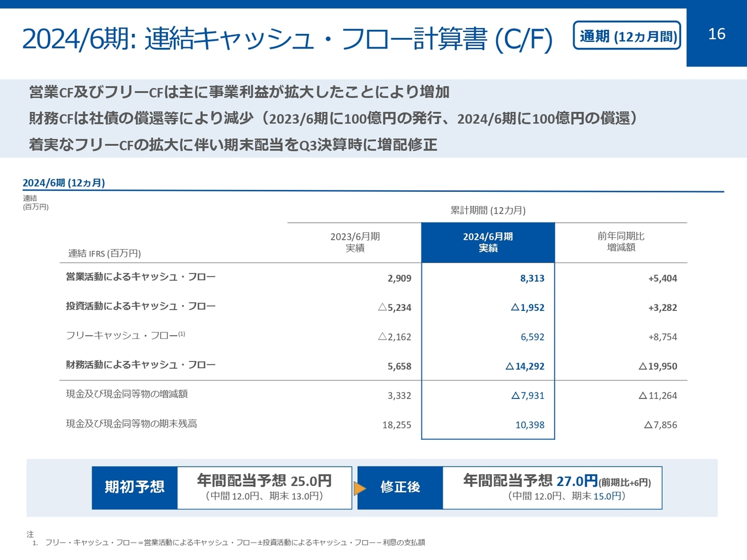This screenshot has width=747, height=560.
Task: Click the 通期 (12ヵ月間) badge
Action: pyautogui.click(x=627, y=36)
